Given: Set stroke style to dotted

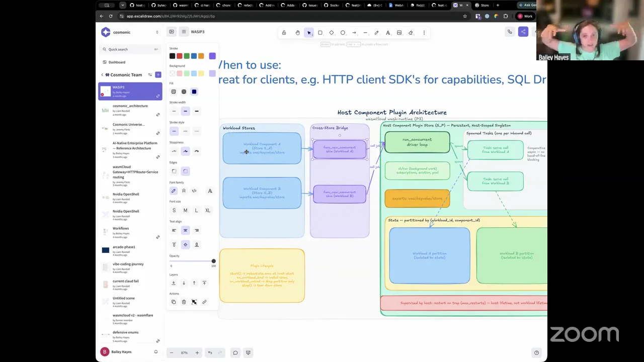Looking at the screenshot, I should coord(197,131).
